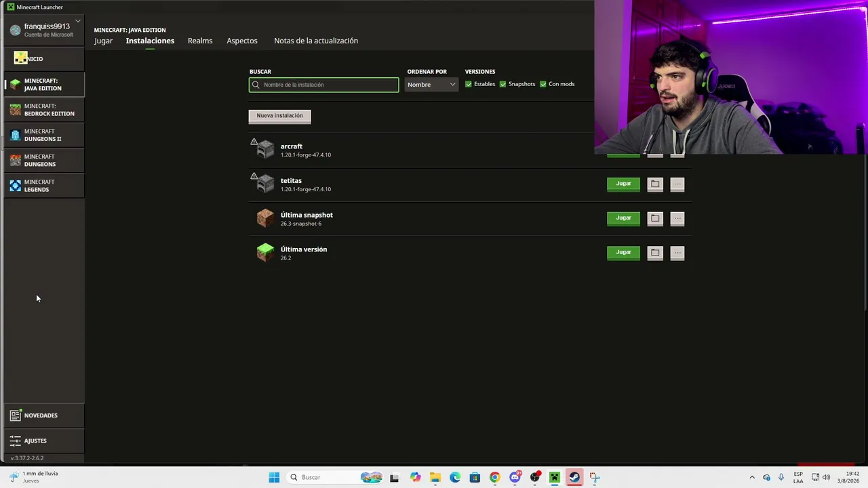The width and height of the screenshot is (868, 488).
Task: Switch to Steam in the taskbar
Action: pyautogui.click(x=574, y=477)
